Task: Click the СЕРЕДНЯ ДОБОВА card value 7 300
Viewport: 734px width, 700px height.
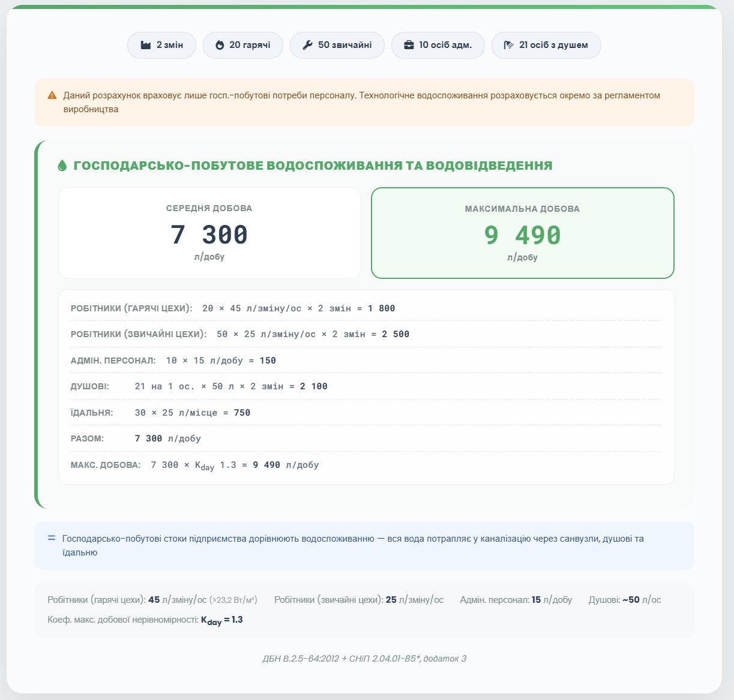Action: point(209,235)
